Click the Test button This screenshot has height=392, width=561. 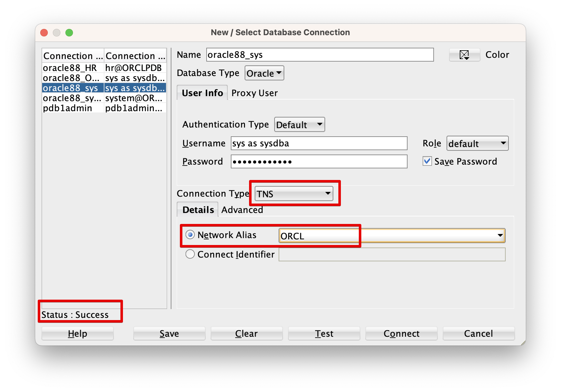click(x=324, y=334)
